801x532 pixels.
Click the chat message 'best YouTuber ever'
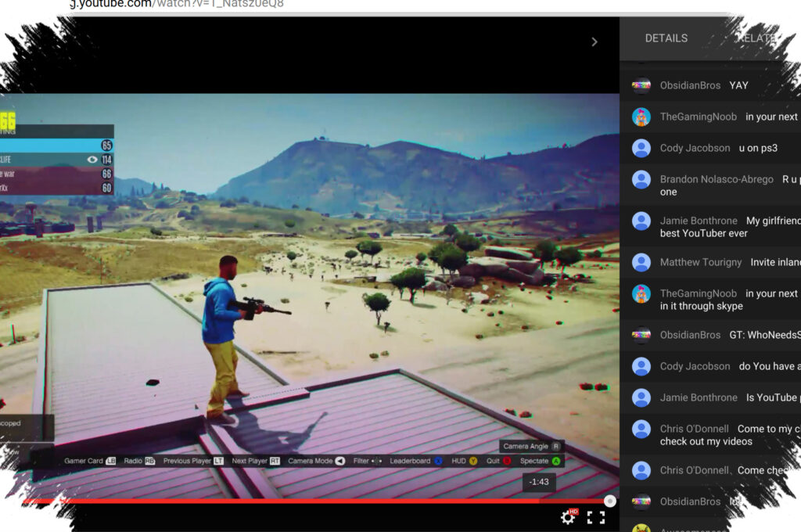(703, 234)
